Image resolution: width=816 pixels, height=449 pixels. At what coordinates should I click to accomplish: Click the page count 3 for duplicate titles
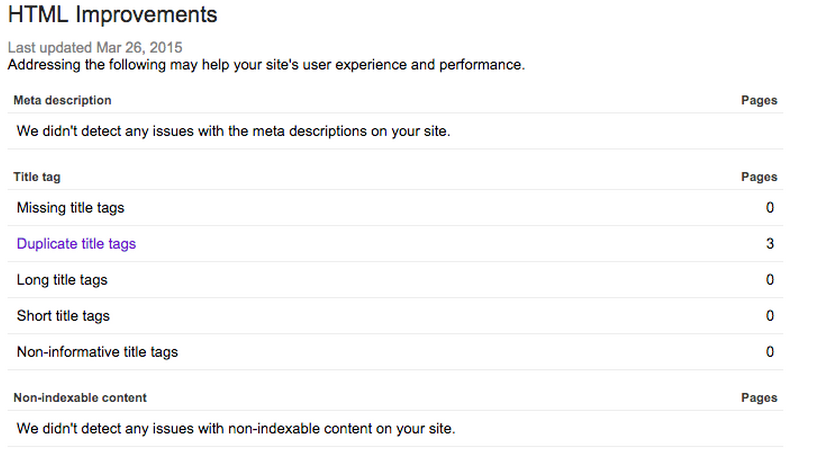click(770, 244)
